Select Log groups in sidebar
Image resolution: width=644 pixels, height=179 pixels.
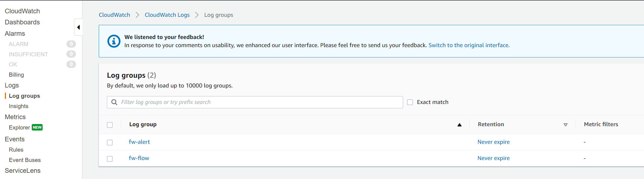point(24,96)
